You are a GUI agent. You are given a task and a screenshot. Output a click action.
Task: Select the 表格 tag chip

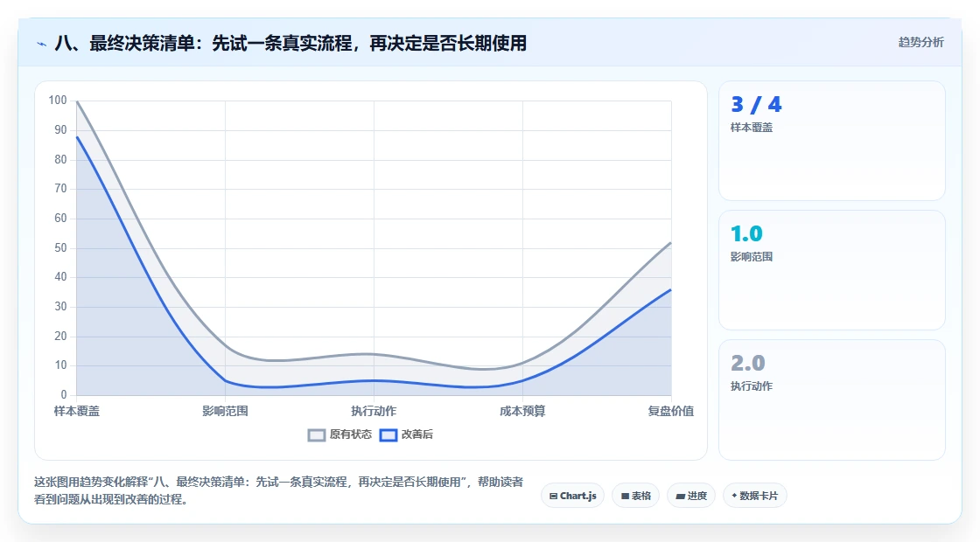click(635, 496)
